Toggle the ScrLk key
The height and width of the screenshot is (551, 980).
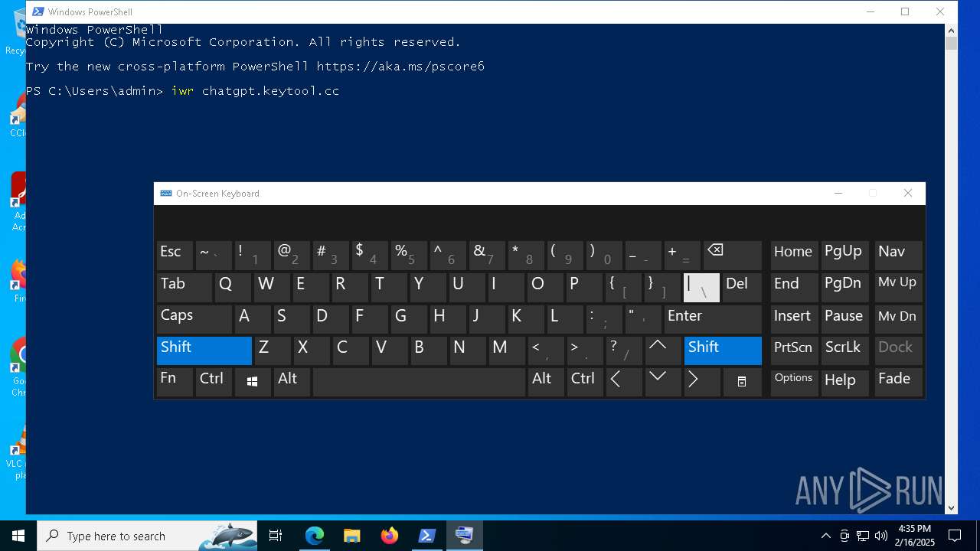click(x=845, y=350)
